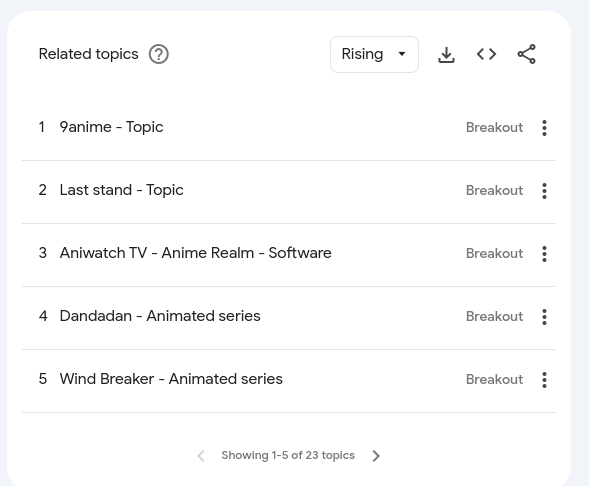Open the 9anime - Topic result
Screen dimensions: 589x486
tap(111, 127)
